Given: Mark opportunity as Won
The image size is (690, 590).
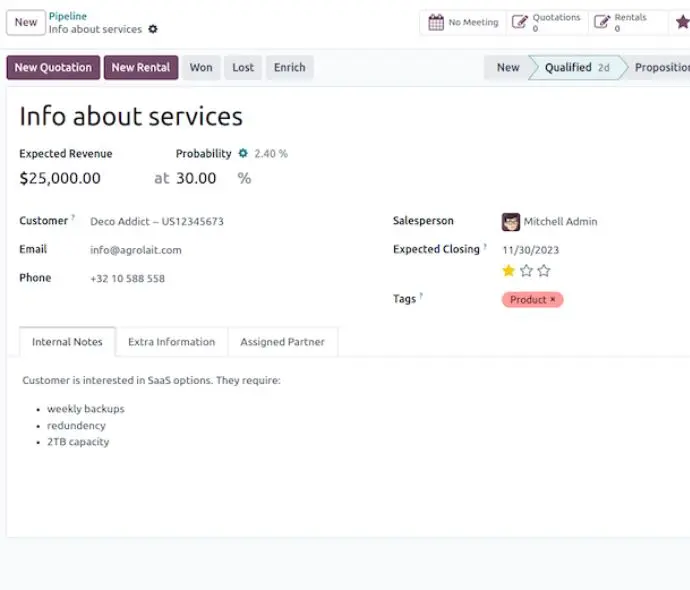Looking at the screenshot, I should pyautogui.click(x=201, y=67).
